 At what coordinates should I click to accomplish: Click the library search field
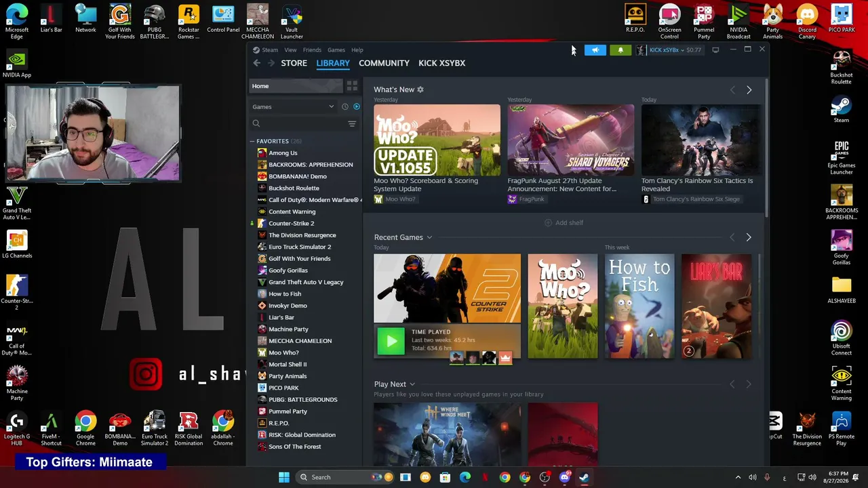click(x=298, y=123)
